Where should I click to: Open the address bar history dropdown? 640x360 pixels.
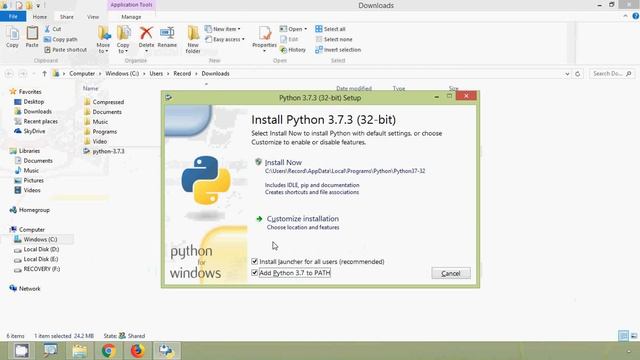pos(567,74)
